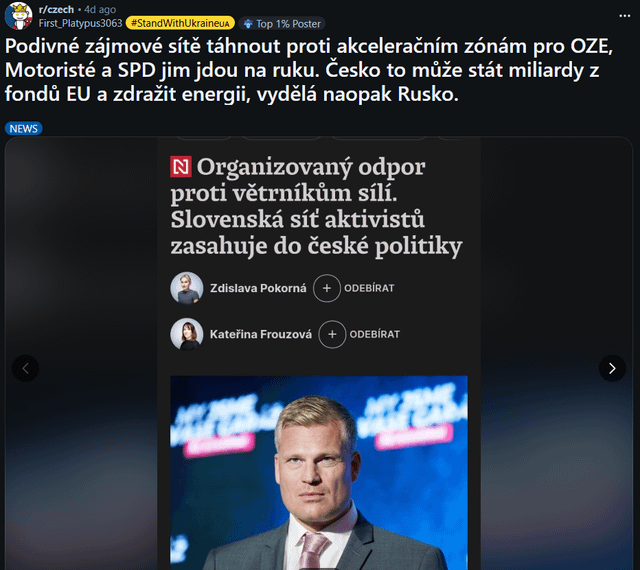
Task: Click the red N Deník N logo
Action: tap(181, 167)
